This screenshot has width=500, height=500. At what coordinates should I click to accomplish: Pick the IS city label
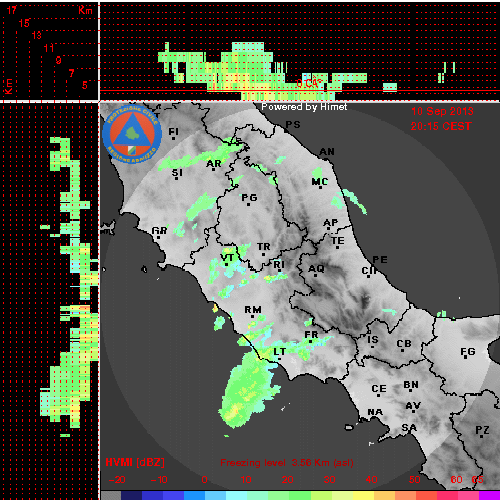click(373, 340)
